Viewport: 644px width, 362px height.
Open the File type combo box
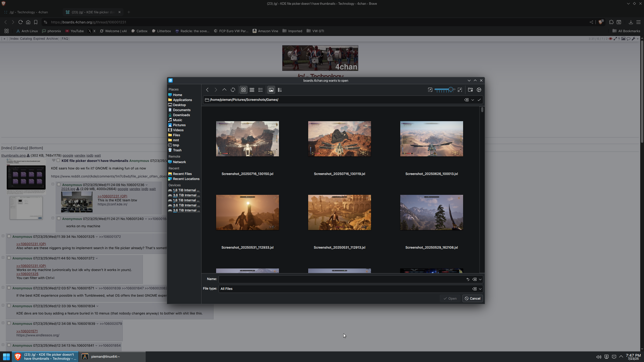pos(351,289)
